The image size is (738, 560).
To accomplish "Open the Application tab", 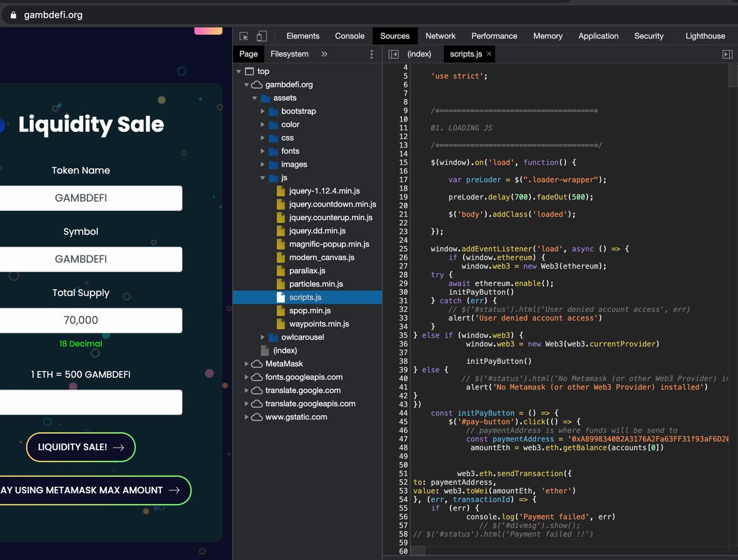I will (598, 36).
